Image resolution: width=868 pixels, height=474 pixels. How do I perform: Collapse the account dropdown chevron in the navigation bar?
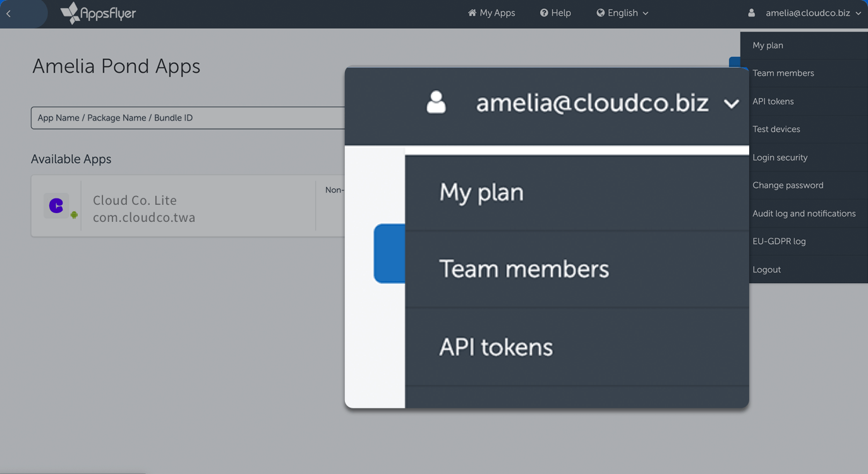pyautogui.click(x=858, y=13)
